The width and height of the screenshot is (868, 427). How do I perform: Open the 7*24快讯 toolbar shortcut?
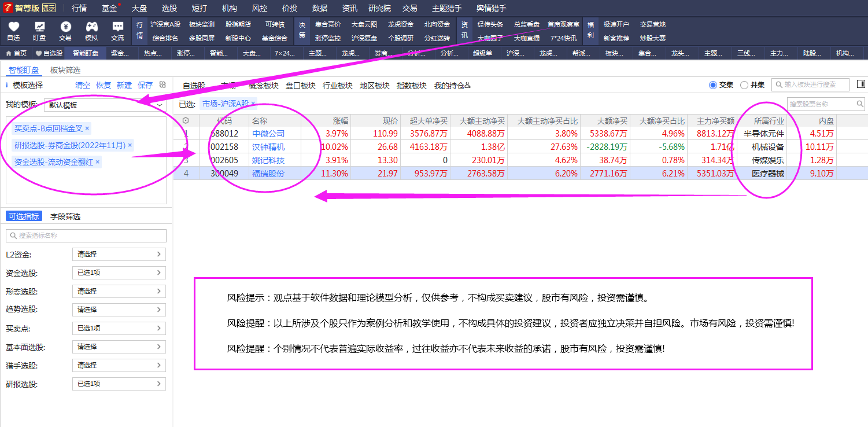click(x=563, y=38)
